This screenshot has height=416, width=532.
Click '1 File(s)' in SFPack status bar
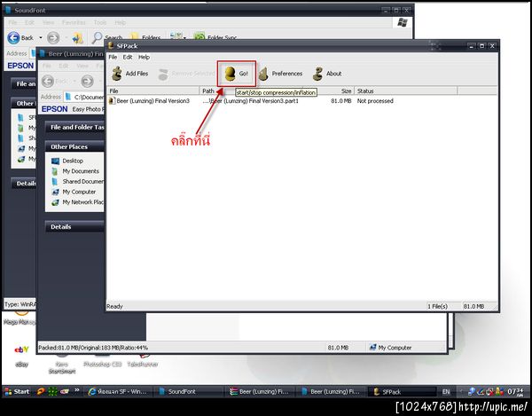coord(437,306)
